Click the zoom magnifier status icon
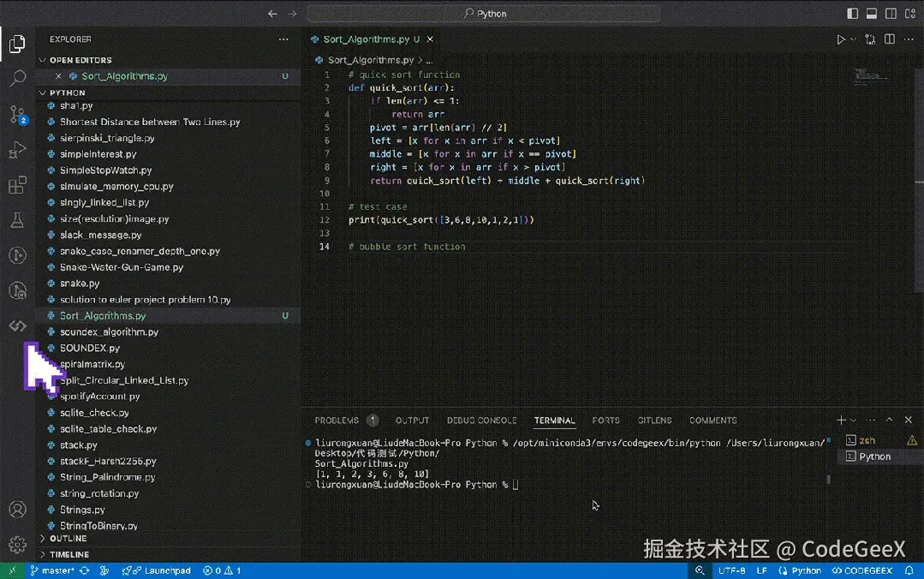Image resolution: width=924 pixels, height=579 pixels. coord(700,570)
